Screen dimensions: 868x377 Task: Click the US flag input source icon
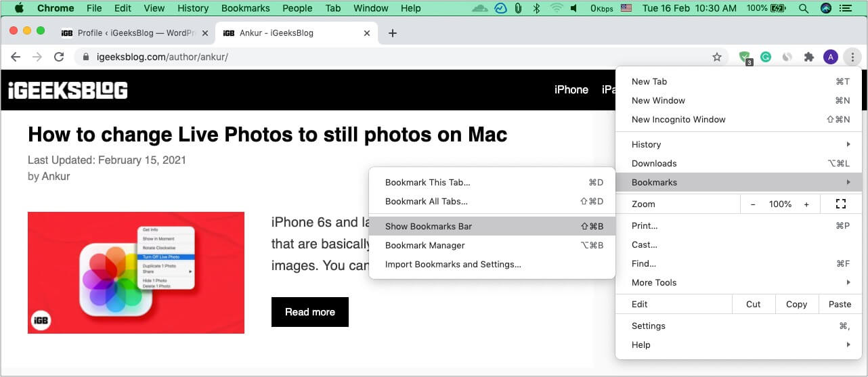tap(626, 8)
